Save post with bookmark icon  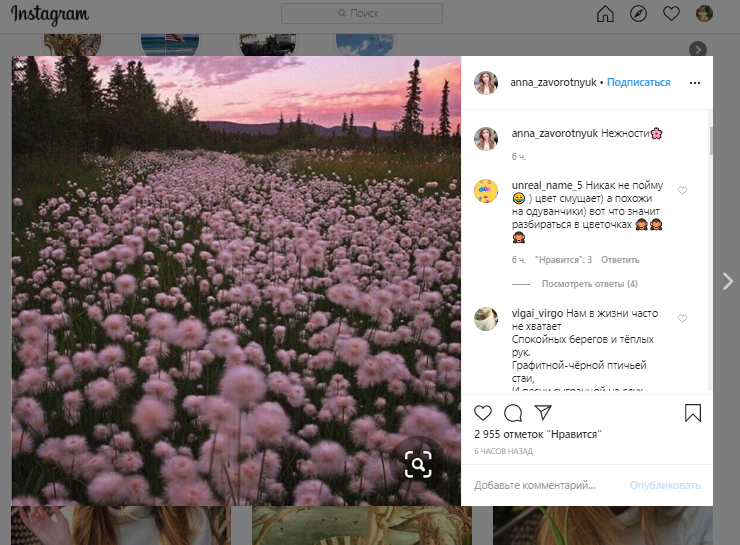tap(692, 413)
